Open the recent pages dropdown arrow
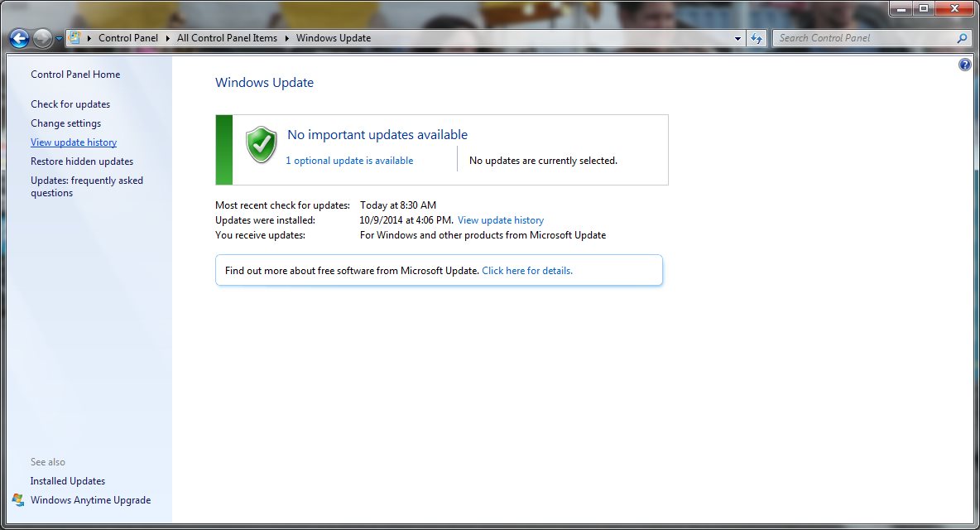Image resolution: width=980 pixels, height=530 pixels. click(59, 39)
